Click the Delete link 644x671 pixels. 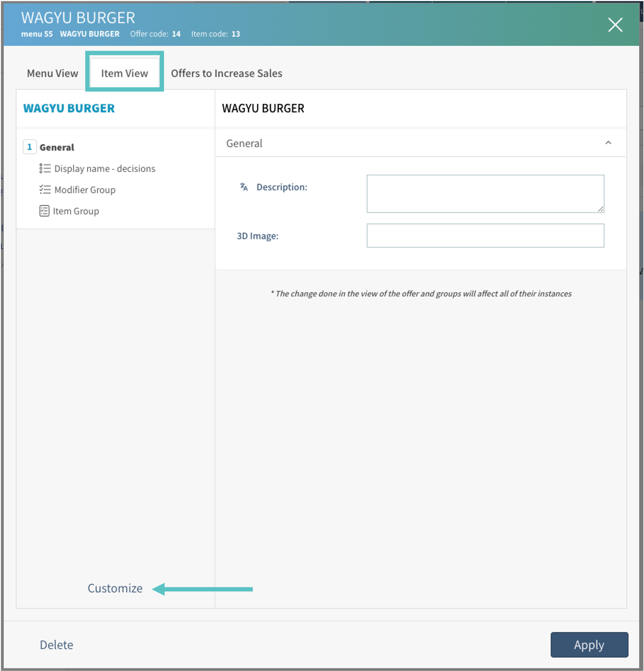click(57, 645)
